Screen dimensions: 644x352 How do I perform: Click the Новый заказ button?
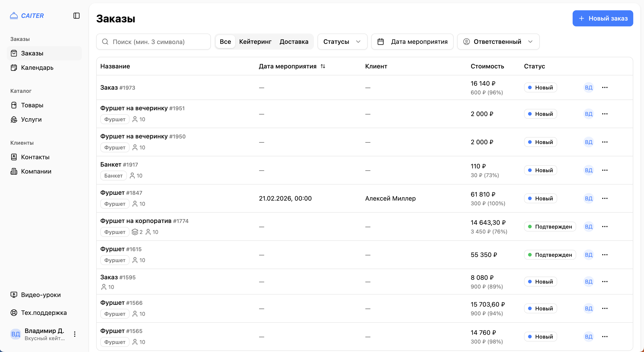tap(603, 18)
